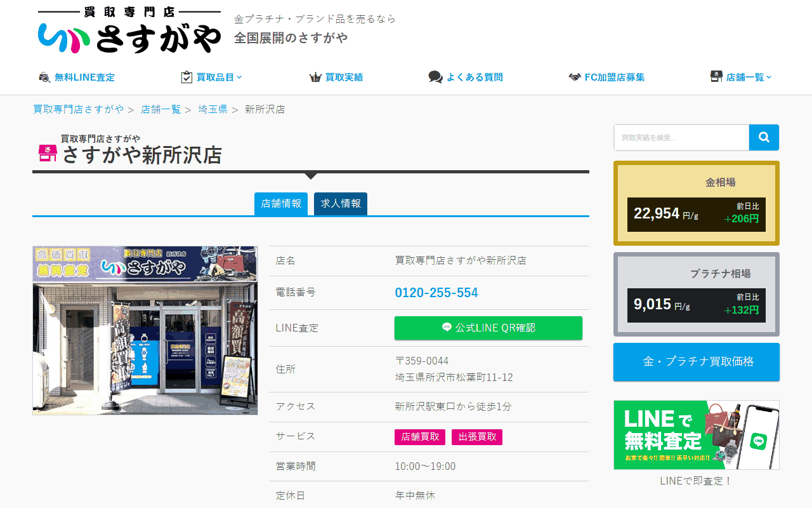Expand the 買取品目 dropdown chevron

[x=239, y=77]
